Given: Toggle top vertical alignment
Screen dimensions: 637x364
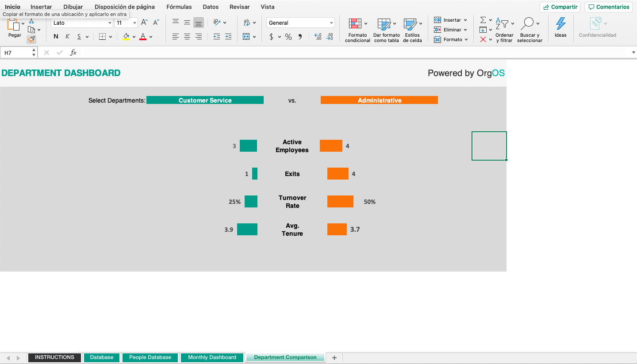Looking at the screenshot, I should 176,23.
